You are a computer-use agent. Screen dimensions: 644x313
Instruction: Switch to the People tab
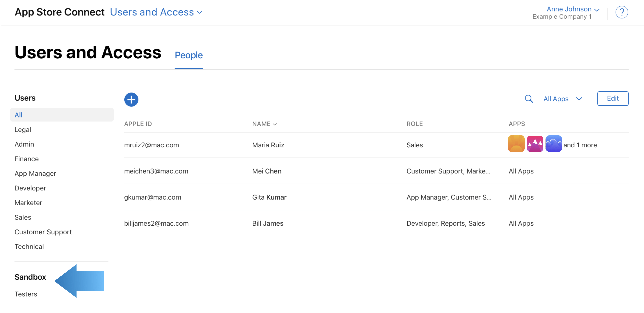189,55
